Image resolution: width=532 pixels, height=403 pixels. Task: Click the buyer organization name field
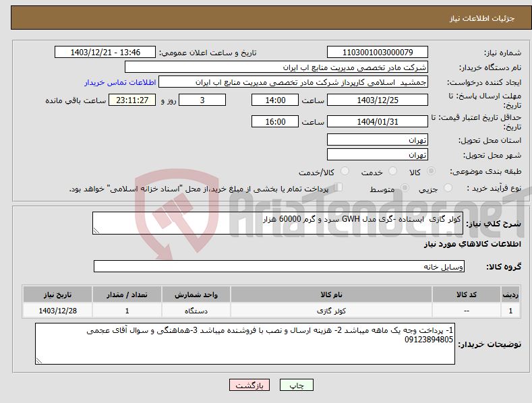(x=276, y=67)
